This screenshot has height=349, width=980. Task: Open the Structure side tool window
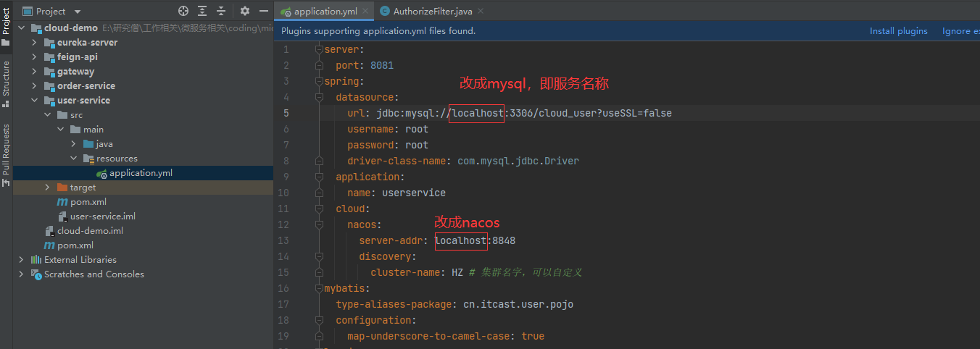6,83
